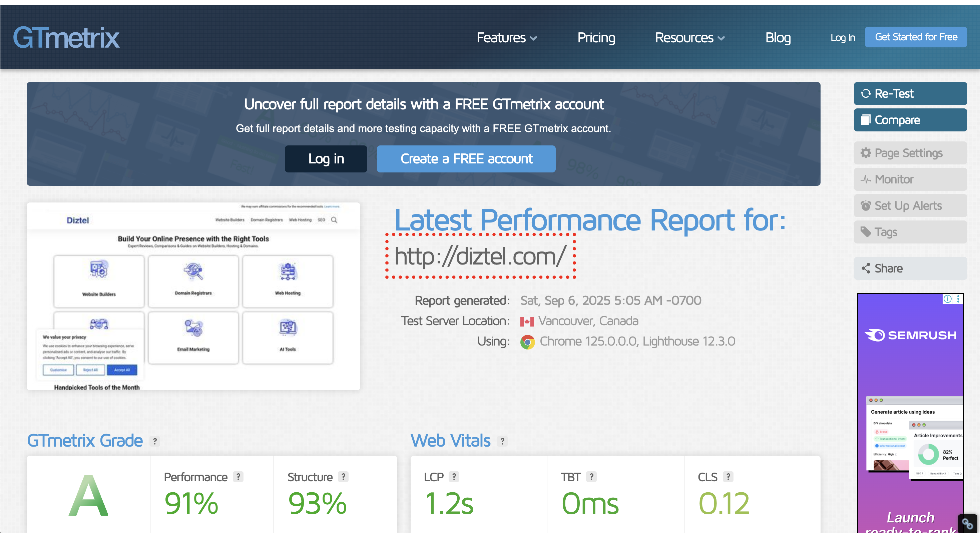Click the Share icon

866,269
